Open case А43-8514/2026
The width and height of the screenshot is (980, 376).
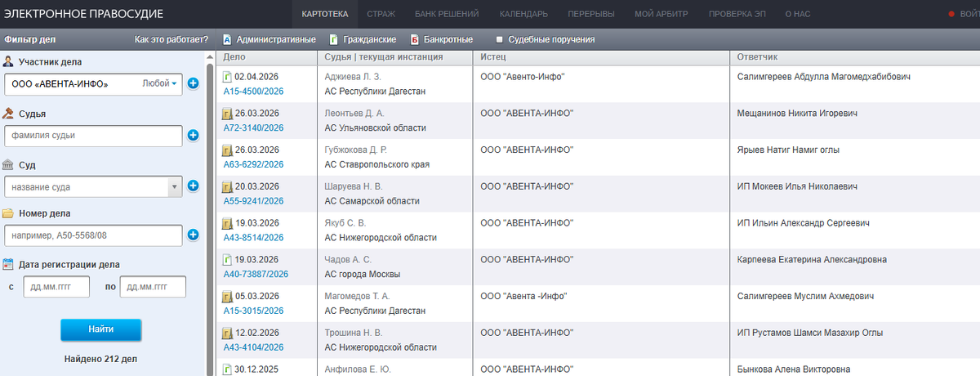pos(254,238)
